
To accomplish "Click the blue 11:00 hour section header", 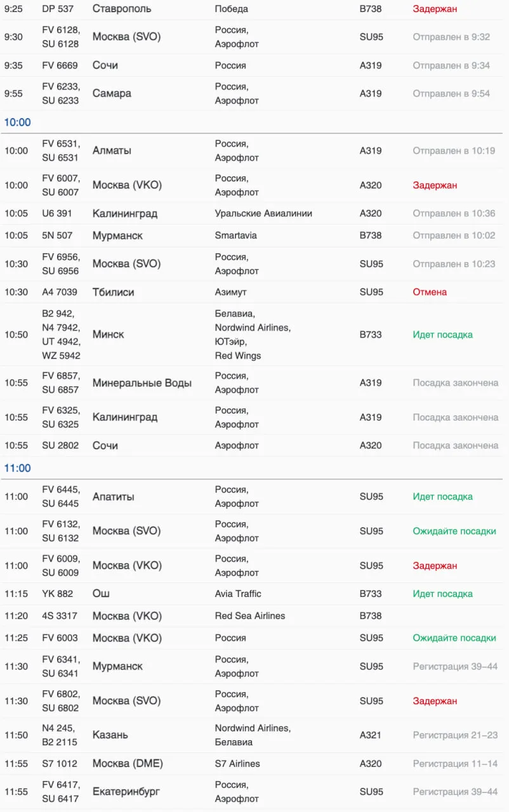I will (x=18, y=468).
